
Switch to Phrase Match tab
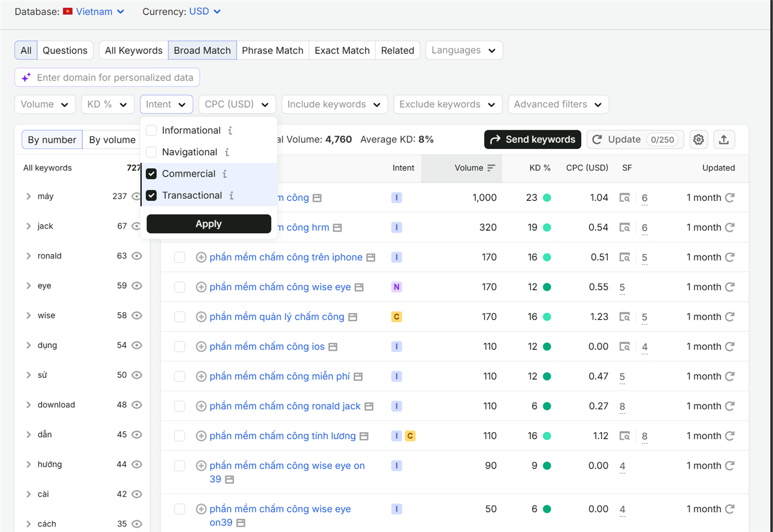click(273, 50)
